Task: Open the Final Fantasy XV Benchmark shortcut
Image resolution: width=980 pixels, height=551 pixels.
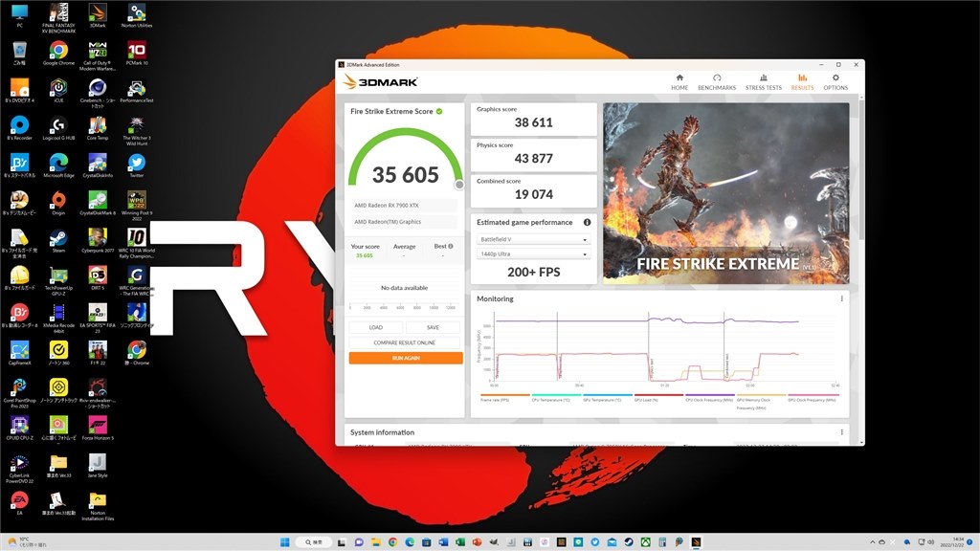Action: click(58, 17)
